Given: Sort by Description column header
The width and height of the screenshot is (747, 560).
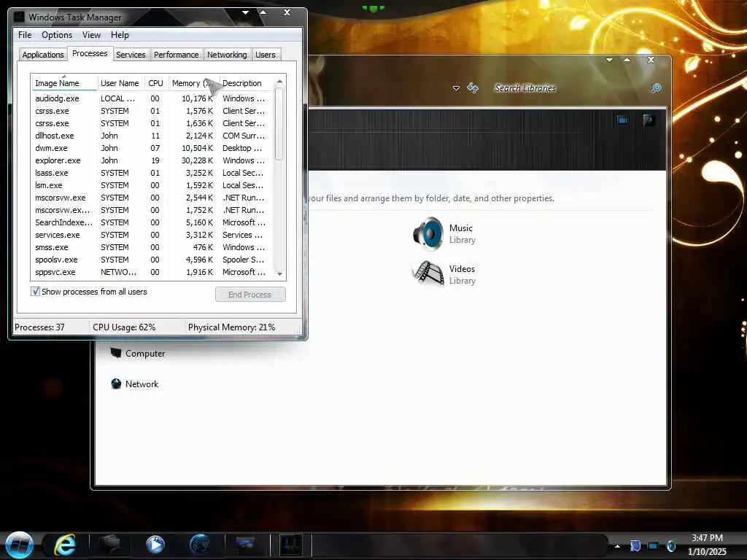Looking at the screenshot, I should pos(247,83).
